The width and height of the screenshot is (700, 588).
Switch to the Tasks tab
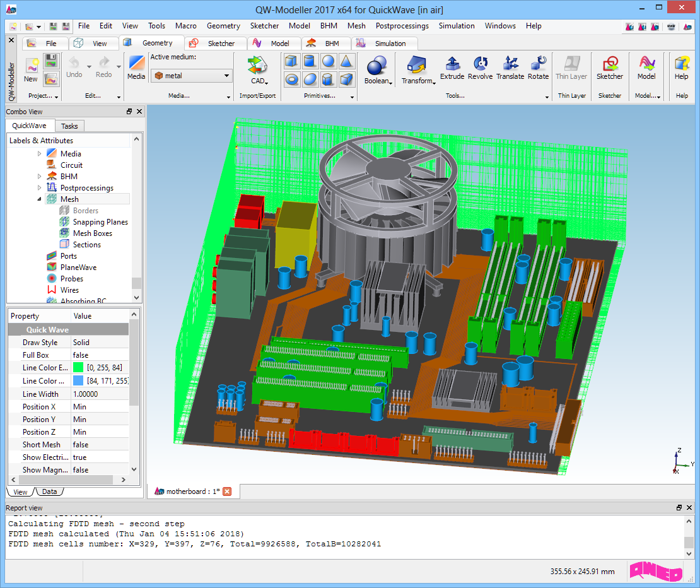coord(69,126)
